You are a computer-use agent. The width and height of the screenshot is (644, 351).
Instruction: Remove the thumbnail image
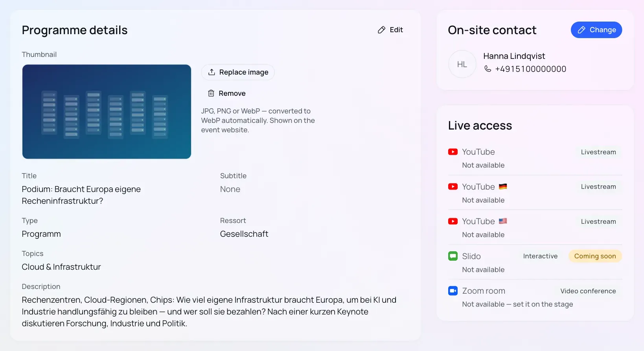226,93
